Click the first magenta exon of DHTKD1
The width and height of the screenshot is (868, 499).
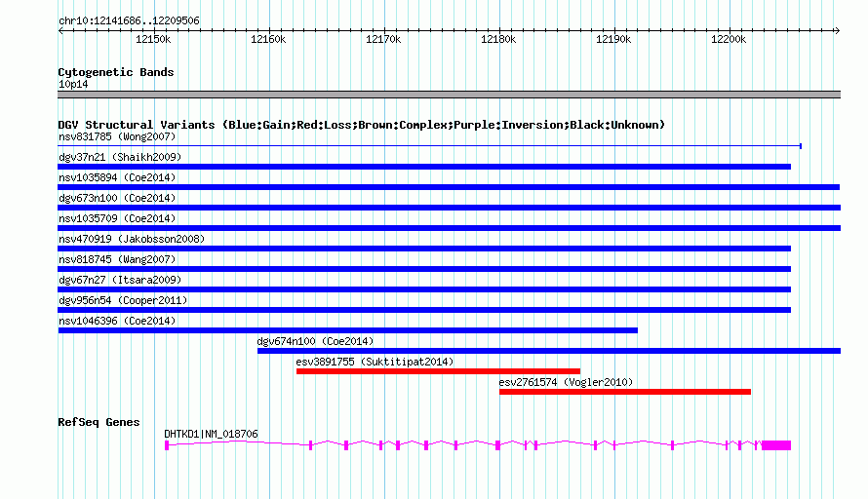click(x=167, y=445)
